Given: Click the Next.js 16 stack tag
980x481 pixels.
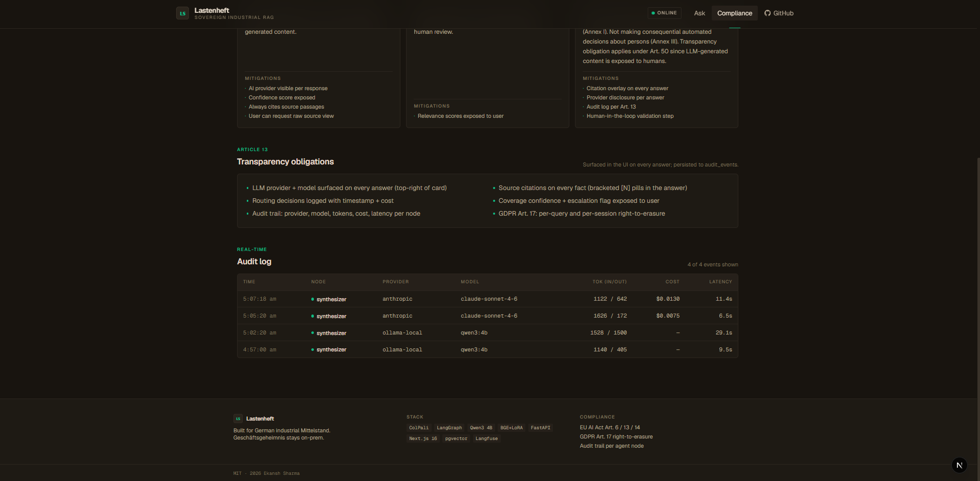Looking at the screenshot, I should (x=423, y=438).
